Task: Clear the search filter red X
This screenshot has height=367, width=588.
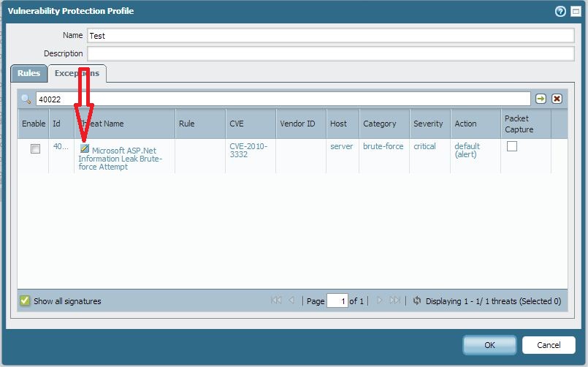Action: click(557, 99)
